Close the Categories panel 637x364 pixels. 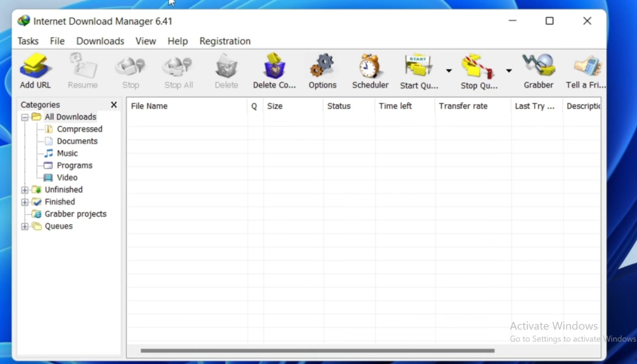coord(114,105)
